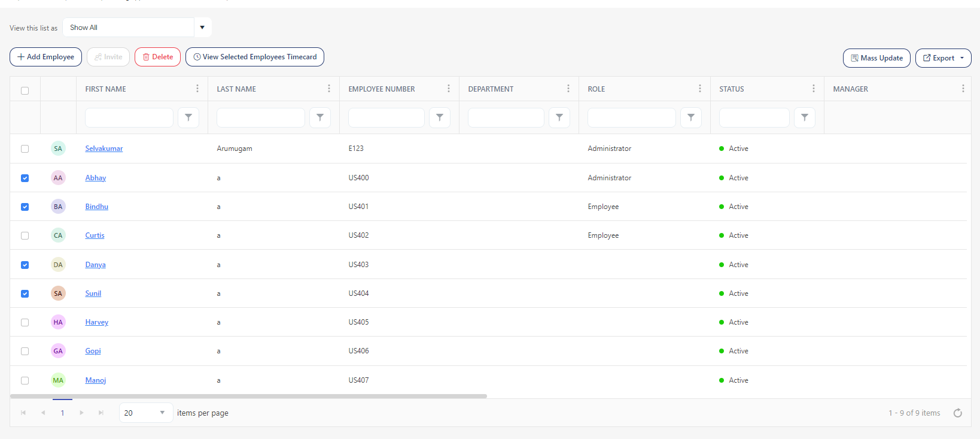This screenshot has height=439, width=980.
Task: Click Selvakumar's SA avatar badge
Action: (58, 149)
